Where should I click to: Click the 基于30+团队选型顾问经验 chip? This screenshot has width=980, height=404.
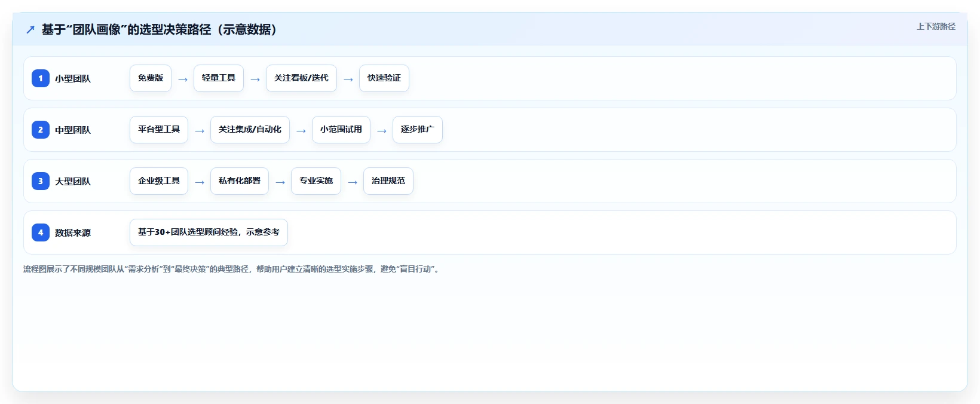(209, 232)
